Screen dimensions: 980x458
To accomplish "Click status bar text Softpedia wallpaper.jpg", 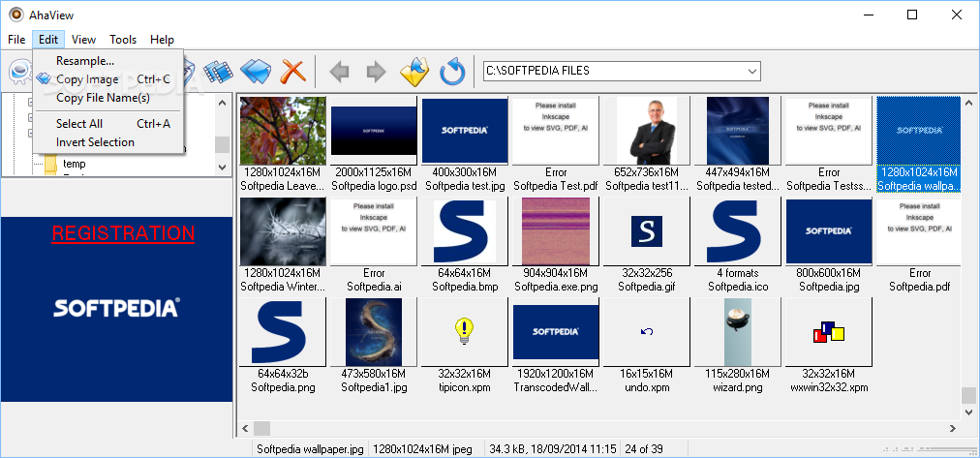I will pos(310,448).
